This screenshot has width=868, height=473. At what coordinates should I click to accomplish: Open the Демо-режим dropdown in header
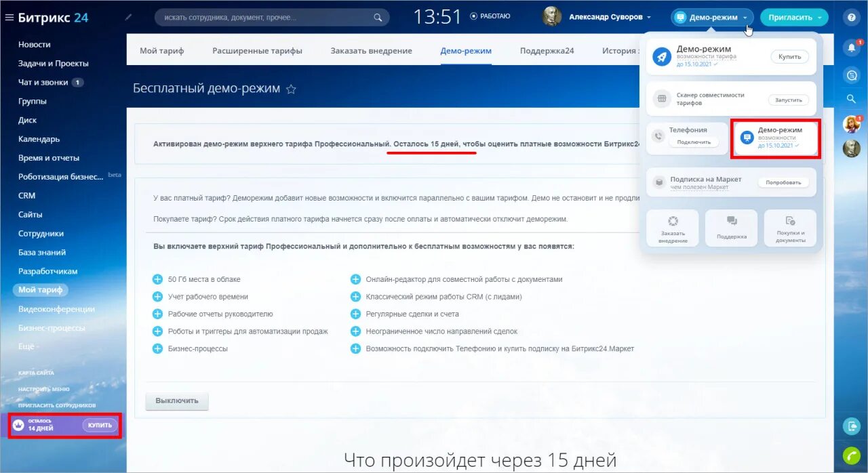712,18
